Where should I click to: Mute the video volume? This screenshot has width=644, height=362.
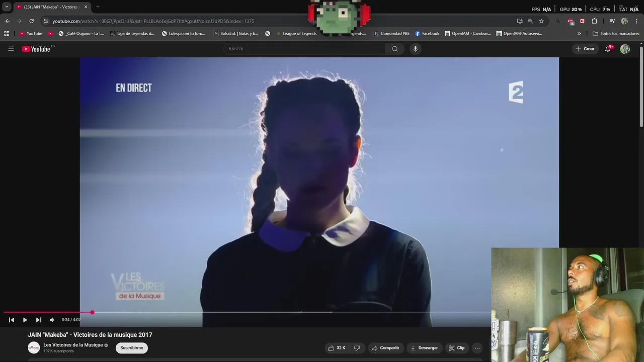52,320
